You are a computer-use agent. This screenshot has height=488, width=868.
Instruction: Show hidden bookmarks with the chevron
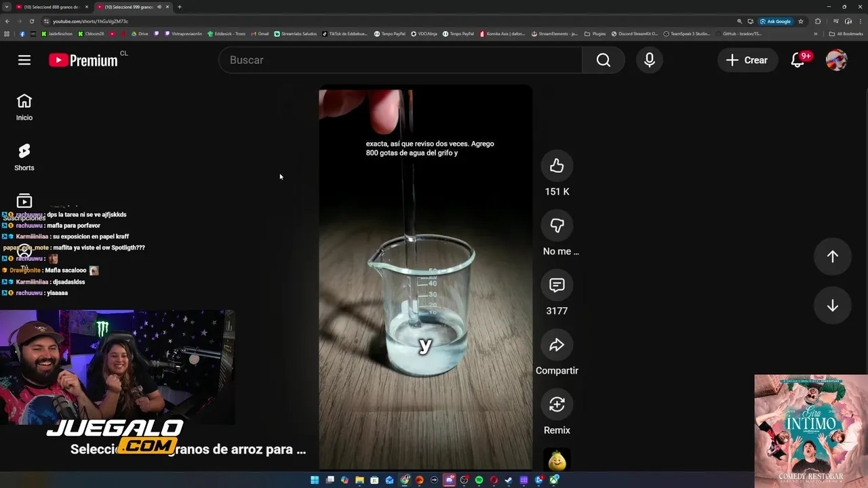tap(816, 34)
